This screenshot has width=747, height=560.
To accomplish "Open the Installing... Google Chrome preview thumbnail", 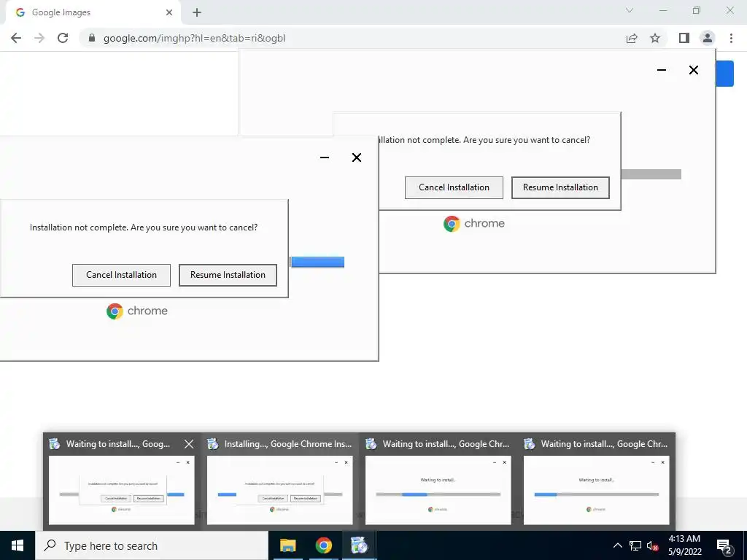I will [279, 490].
